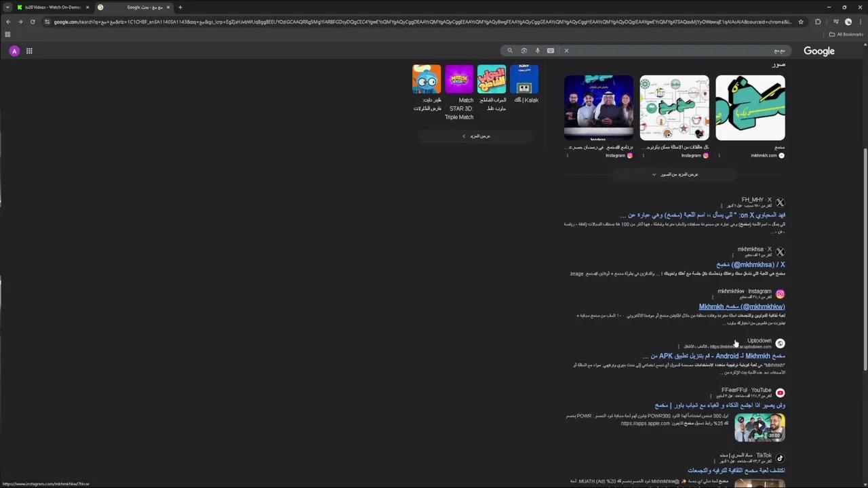
Task: Open the FFearFFul YouTube result title
Action: (720, 405)
